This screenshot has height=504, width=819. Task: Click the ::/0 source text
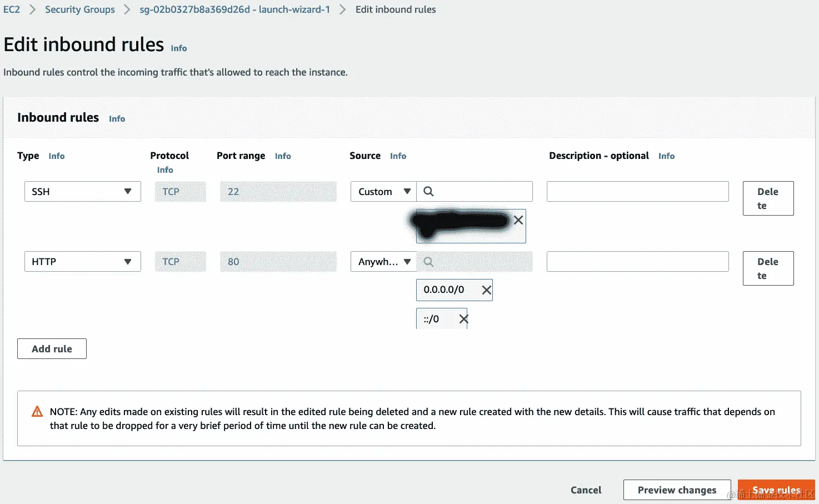coord(431,319)
